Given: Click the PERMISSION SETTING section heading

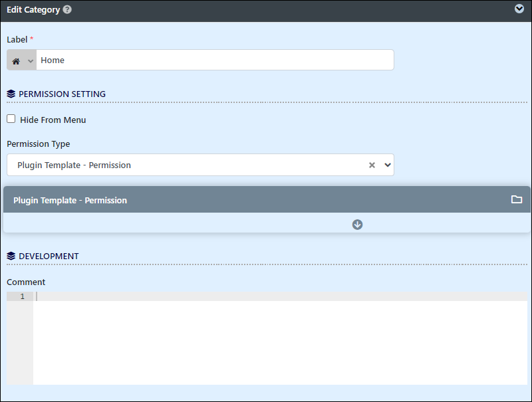Looking at the screenshot, I should click(x=62, y=94).
